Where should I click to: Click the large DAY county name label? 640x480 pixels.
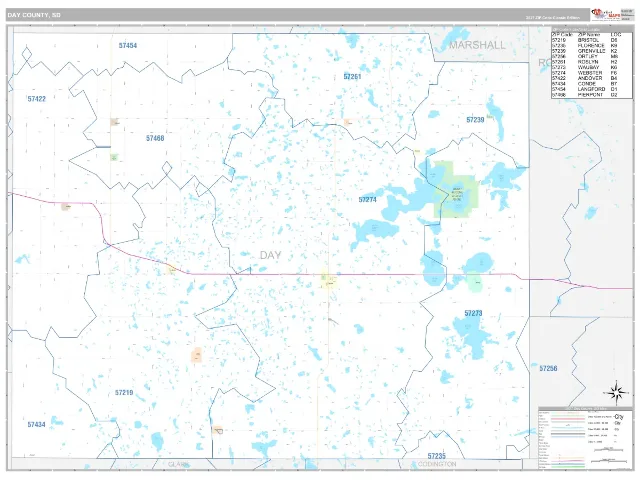click(270, 255)
